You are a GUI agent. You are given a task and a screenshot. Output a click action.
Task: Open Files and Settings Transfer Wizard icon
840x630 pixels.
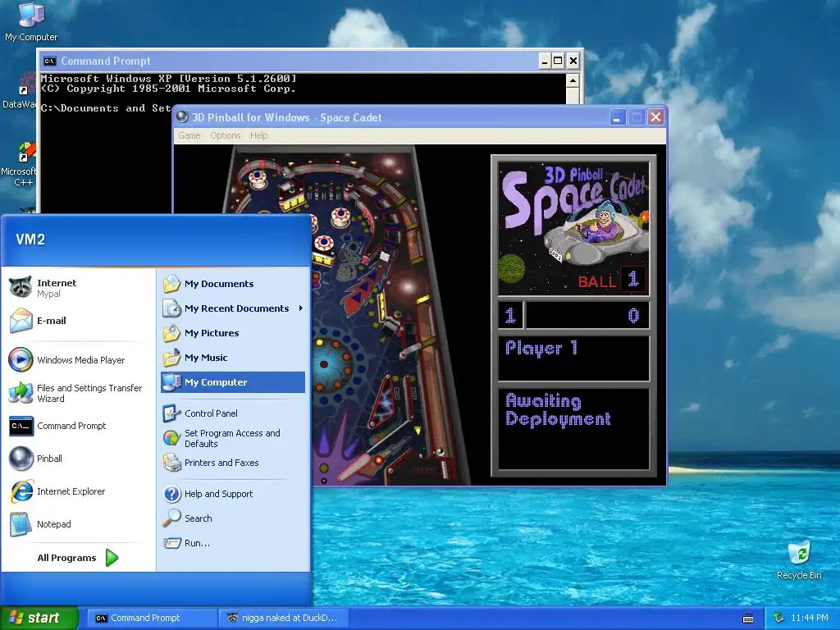(21, 393)
